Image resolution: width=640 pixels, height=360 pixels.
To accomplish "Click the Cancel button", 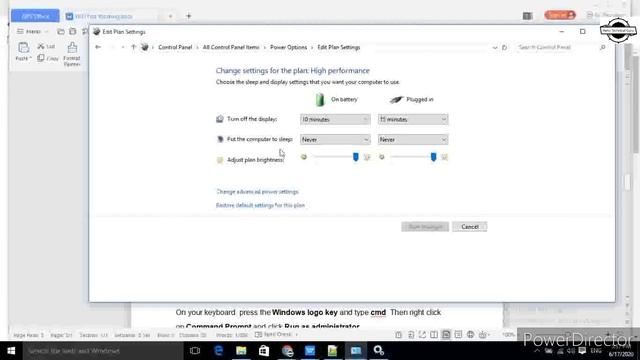I will [470, 227].
